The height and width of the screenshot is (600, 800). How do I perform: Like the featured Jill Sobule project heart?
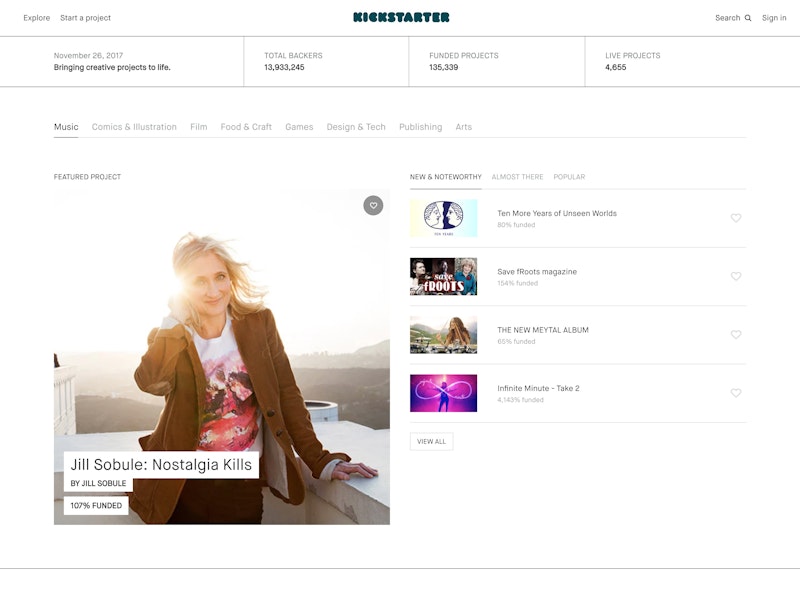373,206
